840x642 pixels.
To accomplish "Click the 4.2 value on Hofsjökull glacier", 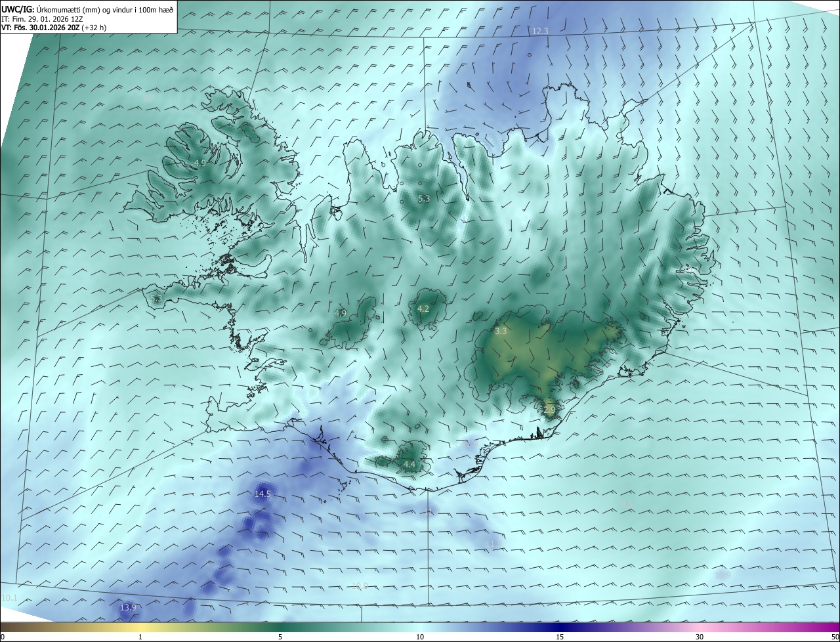I will tap(423, 309).
